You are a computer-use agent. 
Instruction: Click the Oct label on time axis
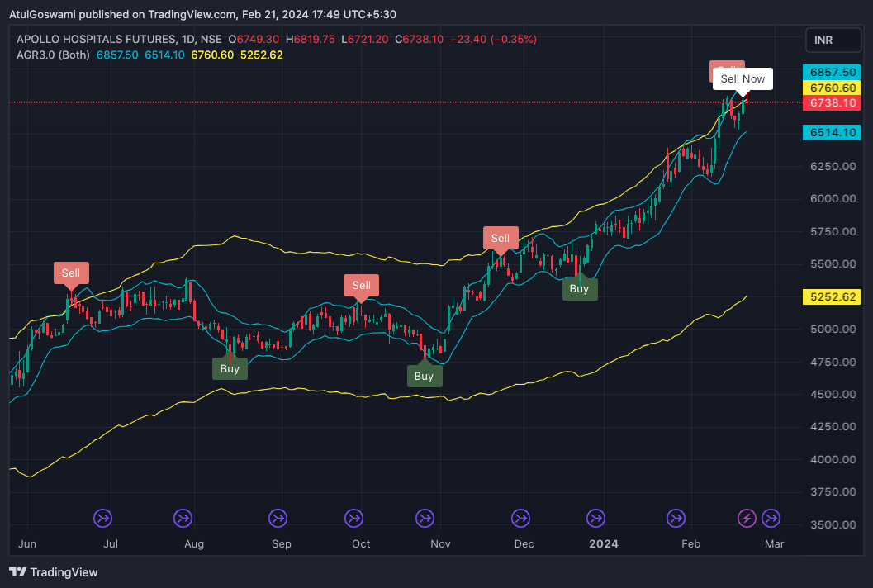coord(361,544)
